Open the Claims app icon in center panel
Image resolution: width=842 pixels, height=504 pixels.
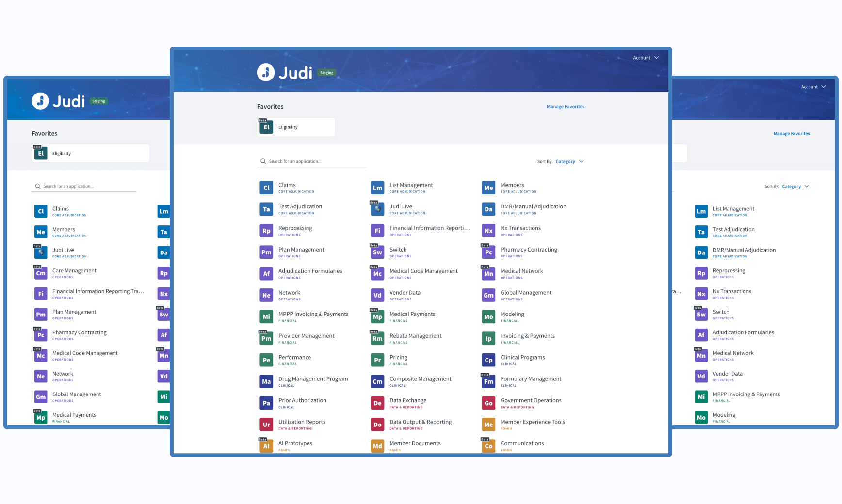(266, 188)
